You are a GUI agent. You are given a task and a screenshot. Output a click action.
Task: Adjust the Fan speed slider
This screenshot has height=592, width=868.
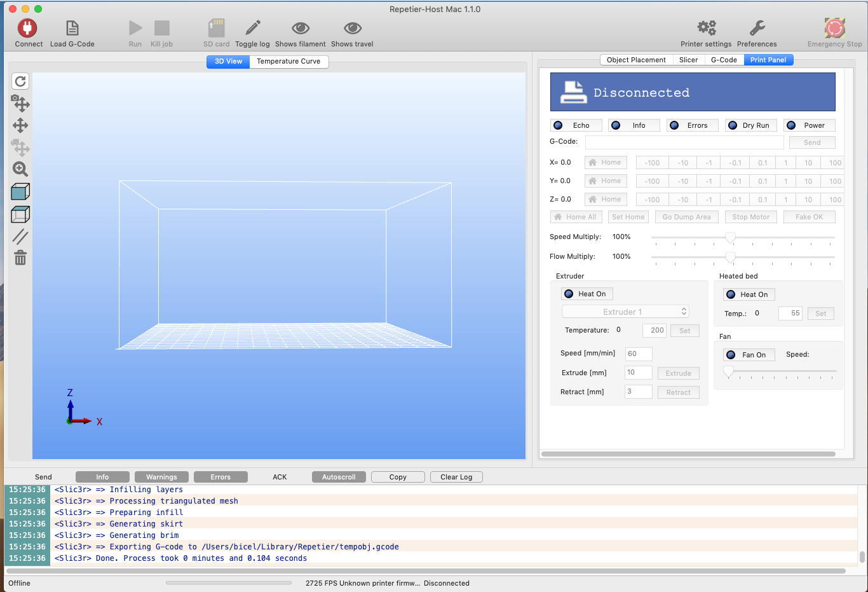click(729, 372)
